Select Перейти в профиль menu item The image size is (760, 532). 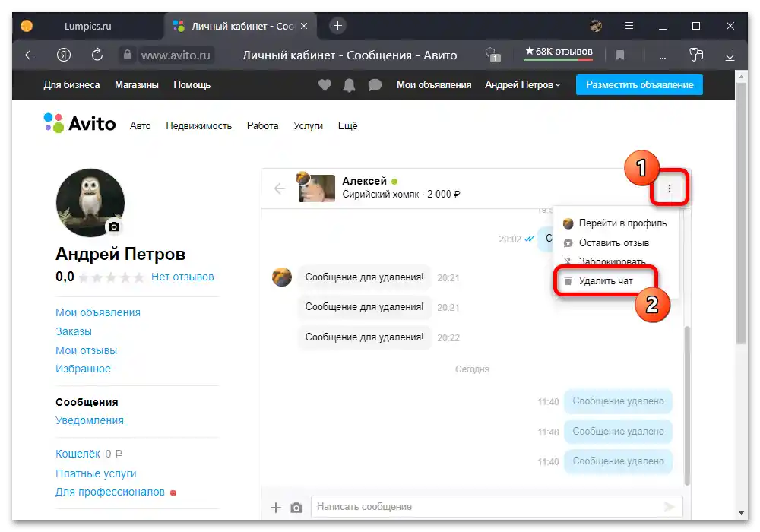615,223
